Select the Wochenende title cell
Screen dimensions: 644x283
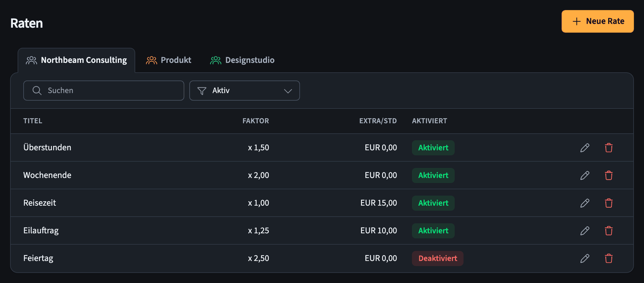point(47,175)
